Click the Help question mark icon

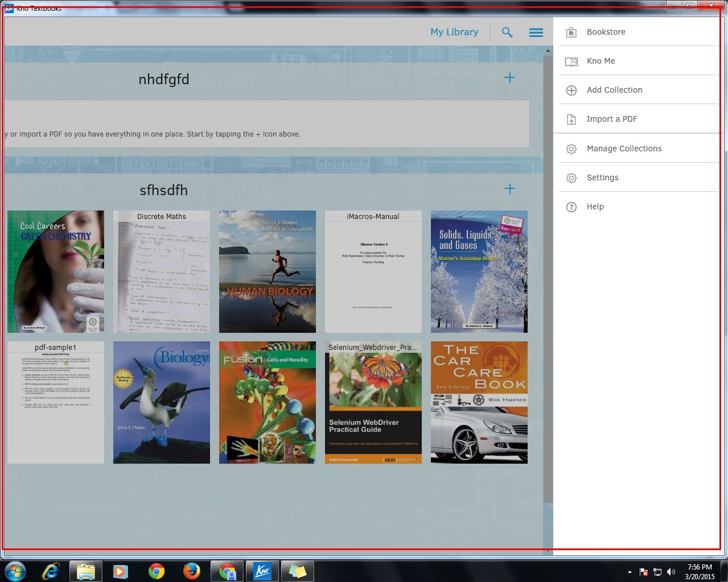tap(571, 207)
